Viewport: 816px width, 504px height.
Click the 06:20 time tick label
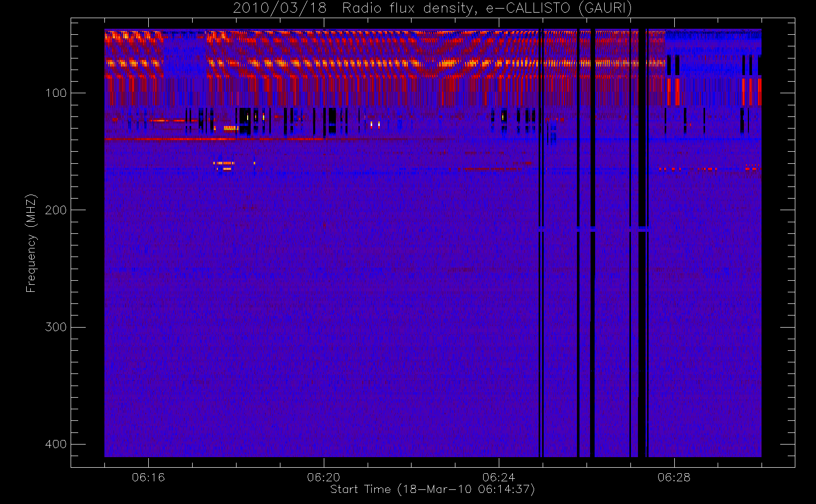(x=323, y=477)
